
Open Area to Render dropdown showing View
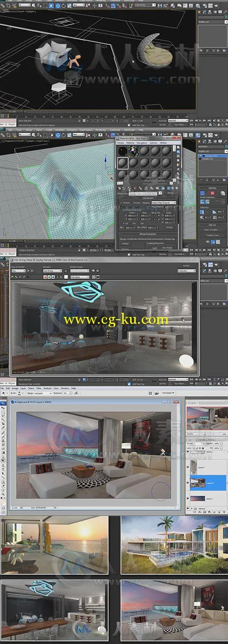[18, 271]
